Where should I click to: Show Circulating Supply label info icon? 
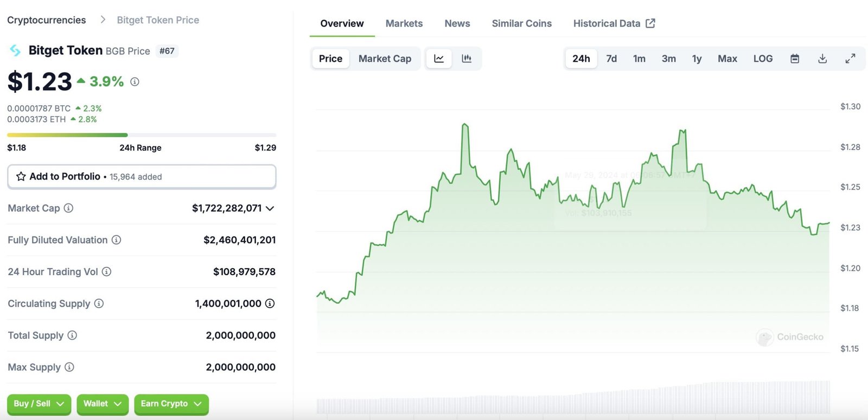coord(99,303)
